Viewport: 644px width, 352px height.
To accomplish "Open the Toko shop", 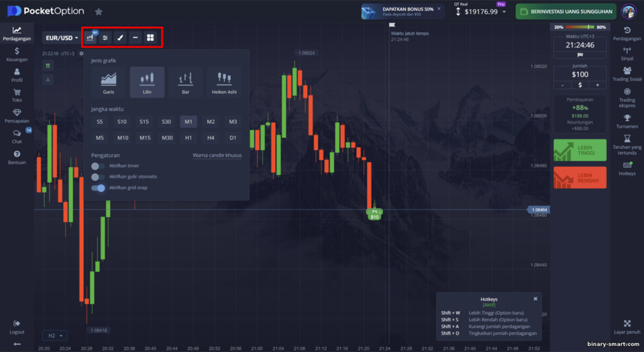I will tap(17, 96).
